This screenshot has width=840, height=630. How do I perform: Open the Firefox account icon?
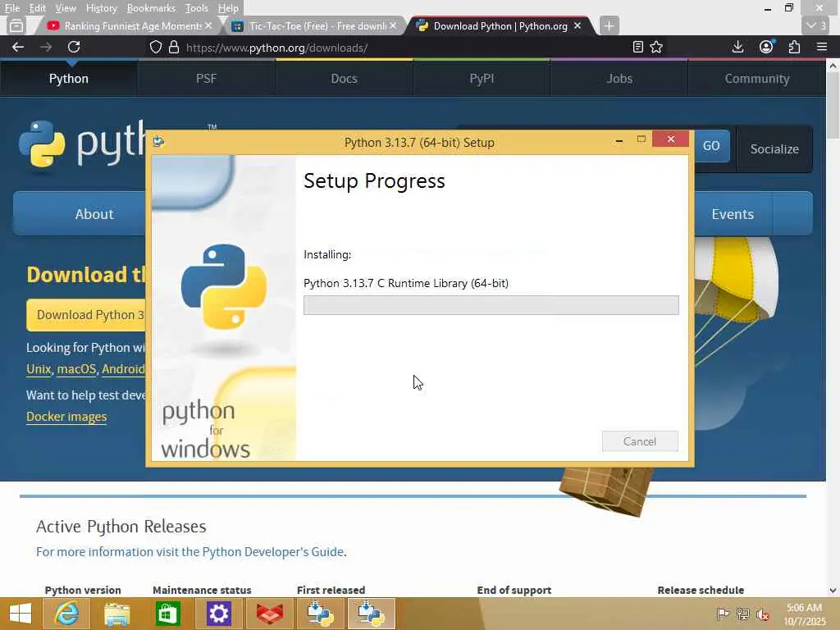(767, 47)
